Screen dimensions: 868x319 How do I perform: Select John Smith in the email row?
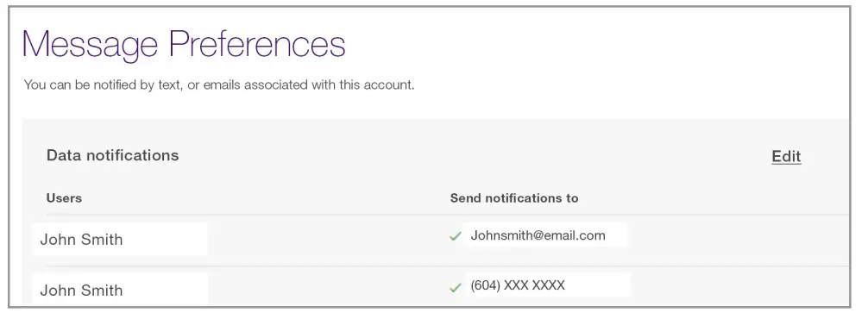click(81, 240)
